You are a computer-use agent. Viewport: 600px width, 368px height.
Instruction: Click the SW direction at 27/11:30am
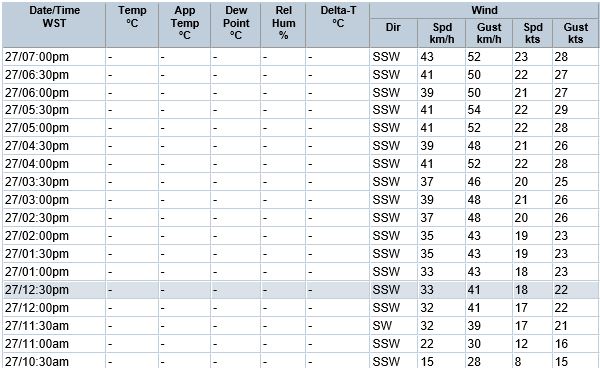[x=382, y=326]
